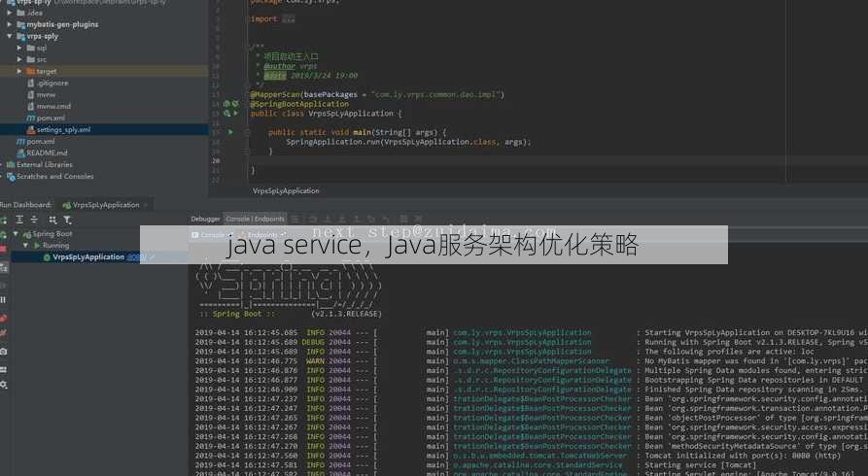Collapse the Running group node
Screen dimensions: 868x476
coord(25,245)
